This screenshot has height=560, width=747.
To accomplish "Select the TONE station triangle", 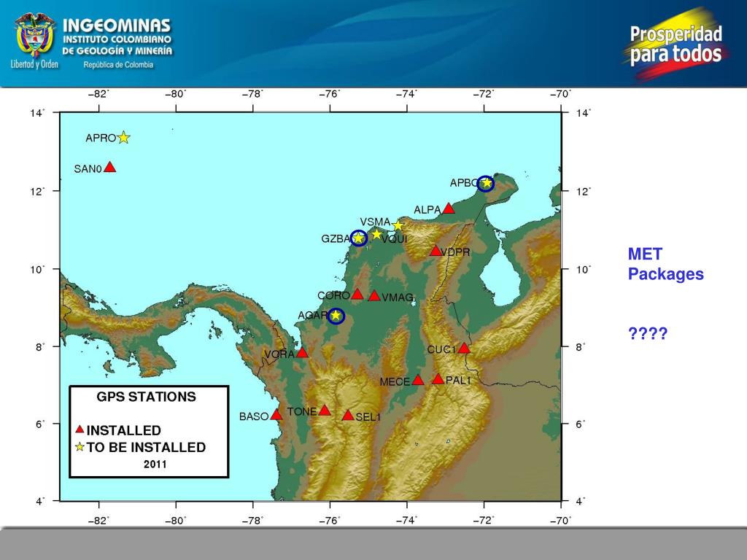I will tap(325, 411).
